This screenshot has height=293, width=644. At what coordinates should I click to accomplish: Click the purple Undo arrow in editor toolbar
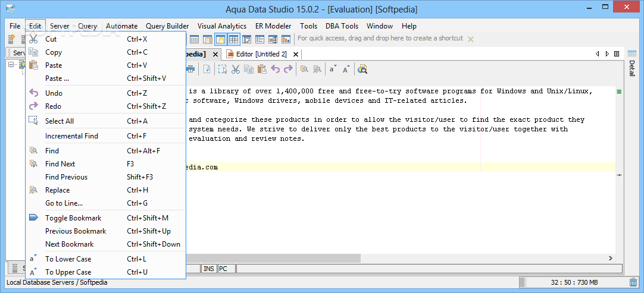click(x=275, y=70)
